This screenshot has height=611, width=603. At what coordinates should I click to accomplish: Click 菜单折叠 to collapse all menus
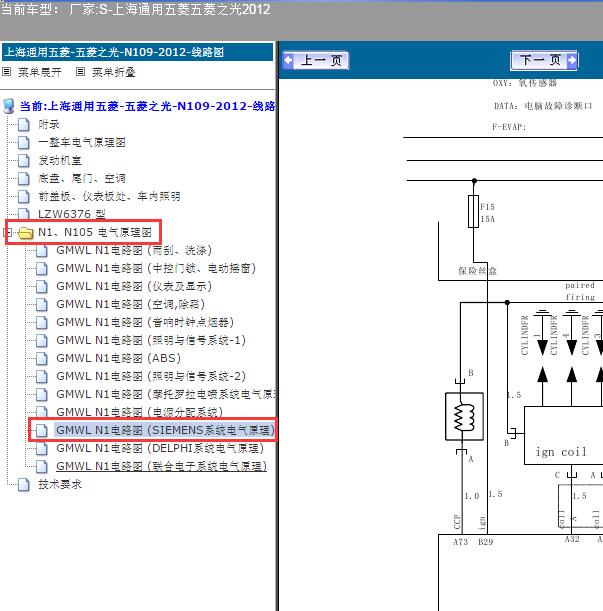(x=114, y=72)
